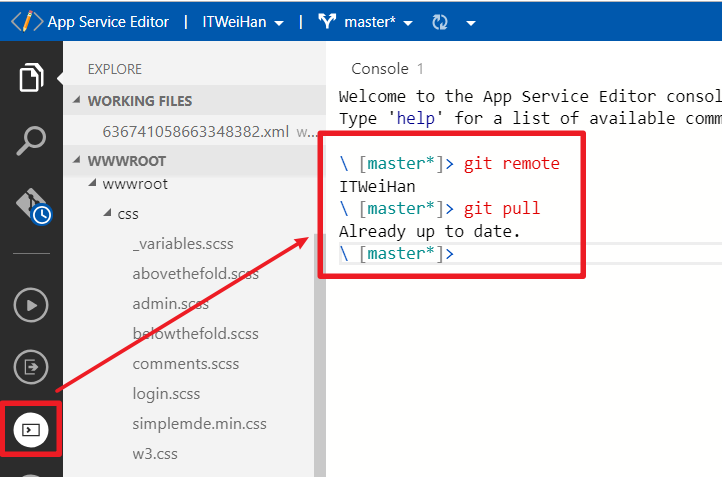Image resolution: width=722 pixels, height=478 pixels.
Task: Open admin.scss file
Action: coord(170,303)
